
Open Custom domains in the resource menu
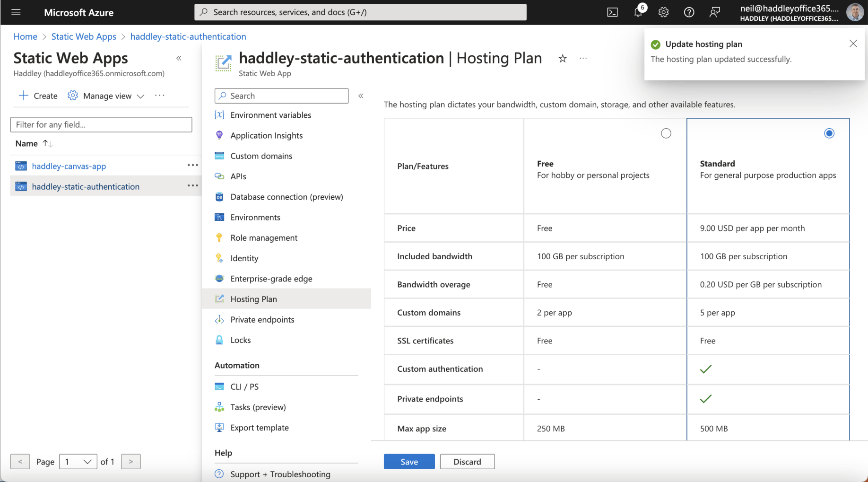point(261,156)
